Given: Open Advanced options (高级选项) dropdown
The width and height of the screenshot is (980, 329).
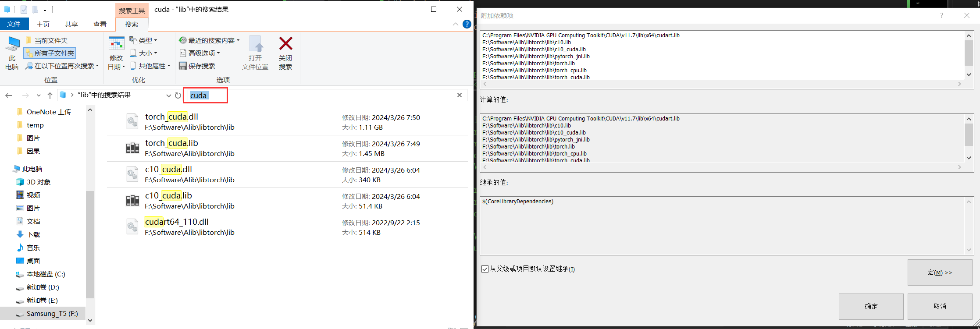Looking at the screenshot, I should pyautogui.click(x=200, y=53).
